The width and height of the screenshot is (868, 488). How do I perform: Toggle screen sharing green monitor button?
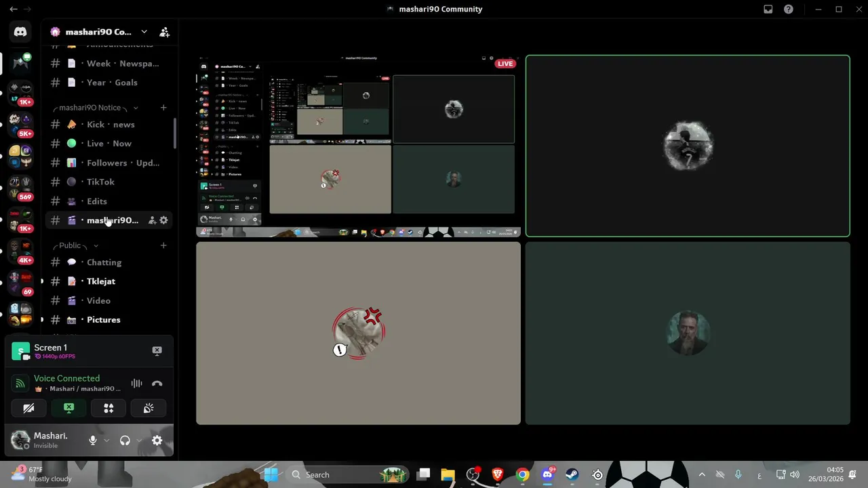pos(68,408)
